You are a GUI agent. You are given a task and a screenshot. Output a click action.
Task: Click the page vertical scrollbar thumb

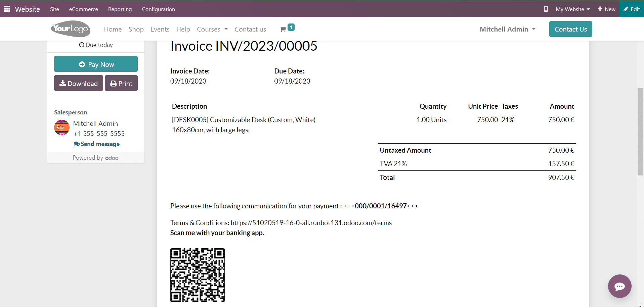click(640, 132)
